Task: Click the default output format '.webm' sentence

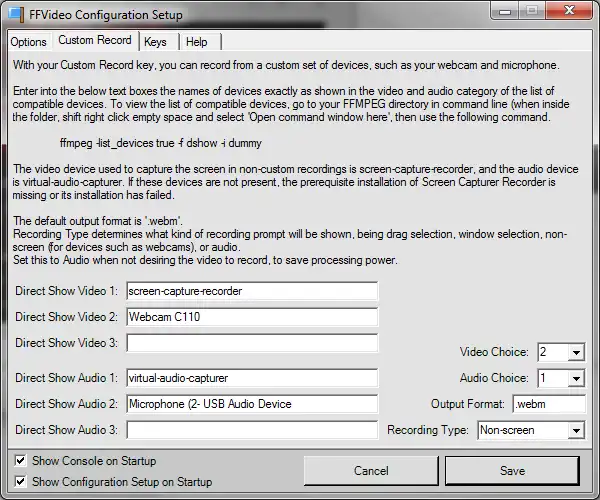Action: 98,221
